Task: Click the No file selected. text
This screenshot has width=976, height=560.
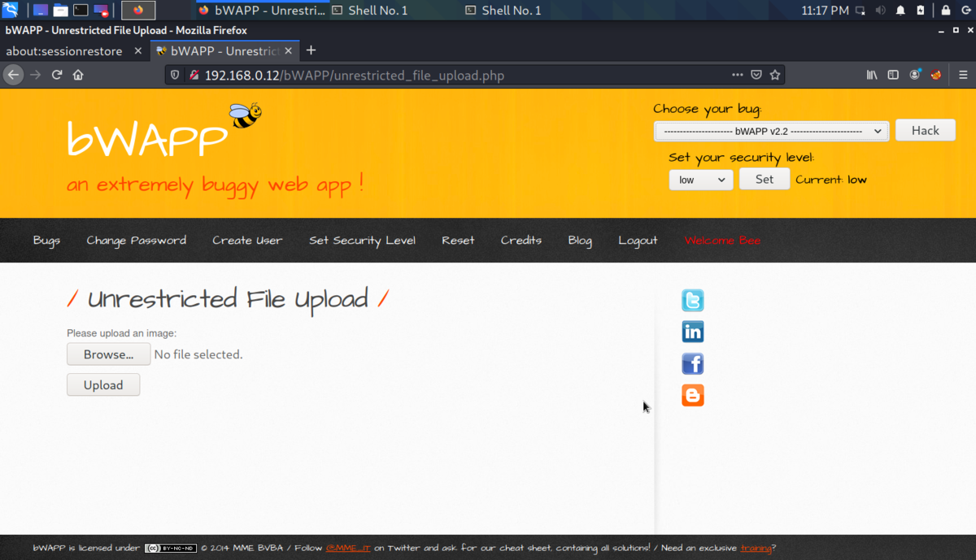Action: coord(198,354)
